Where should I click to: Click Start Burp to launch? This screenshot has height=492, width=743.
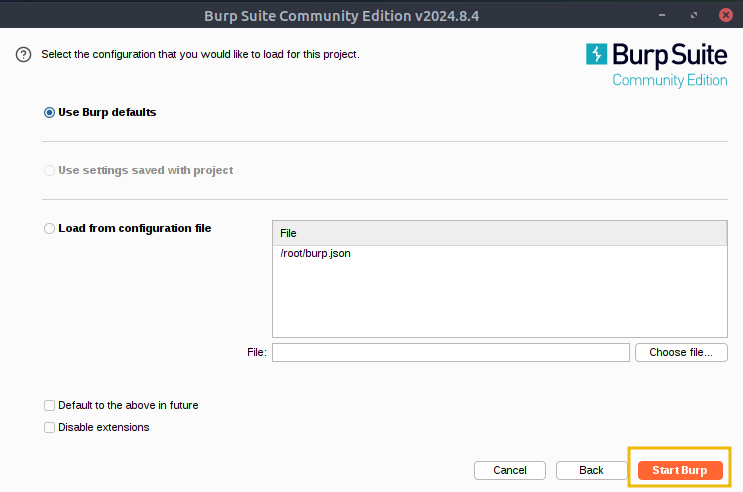point(680,470)
